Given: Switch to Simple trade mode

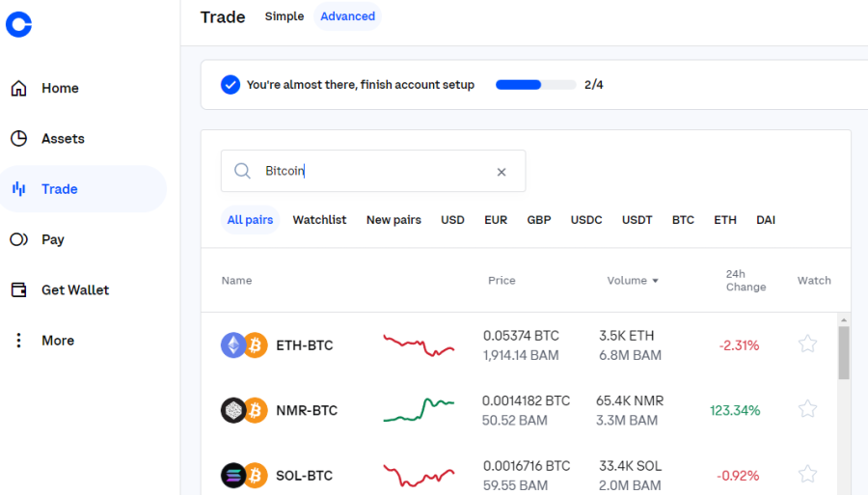Looking at the screenshot, I should 285,16.
